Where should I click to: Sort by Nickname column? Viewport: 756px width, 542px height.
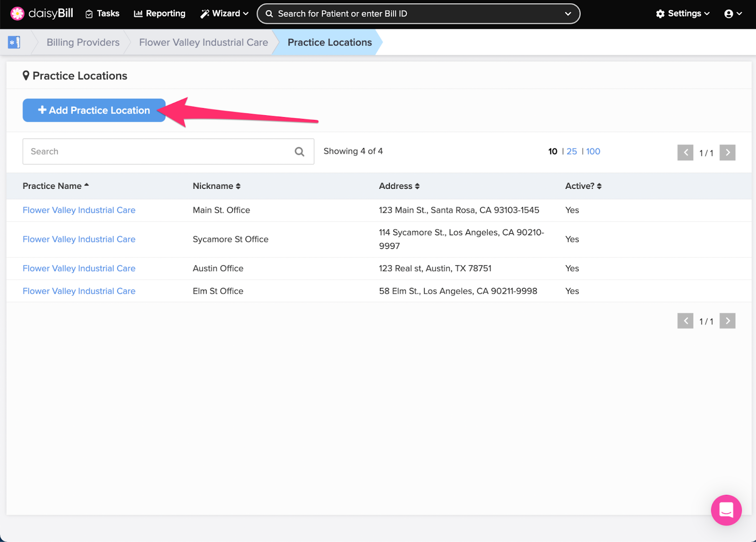point(217,186)
